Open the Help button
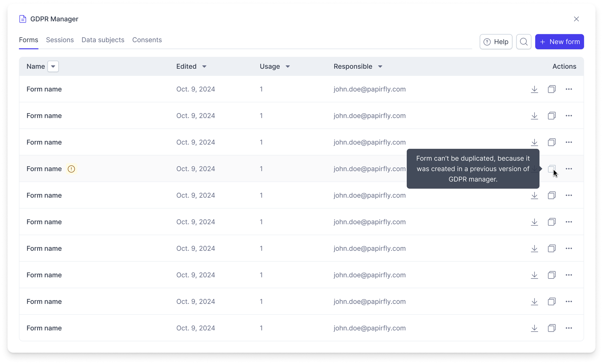The height and width of the screenshot is (364, 603). (x=496, y=42)
